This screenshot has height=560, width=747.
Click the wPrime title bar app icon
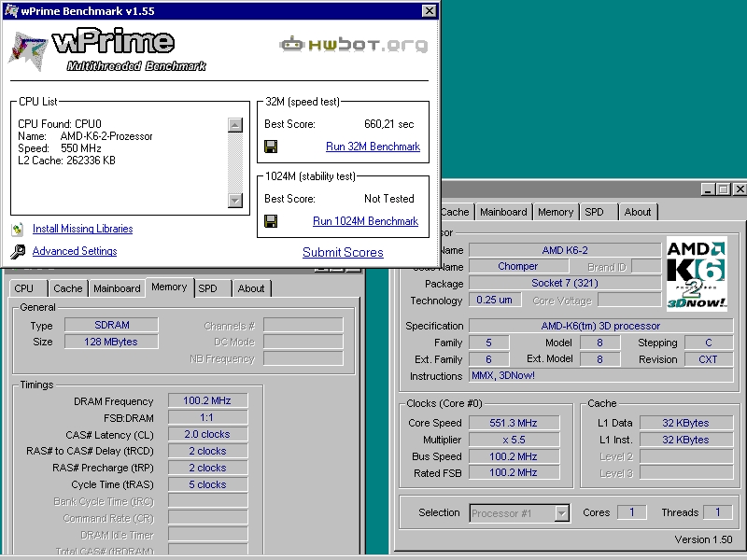10,10
